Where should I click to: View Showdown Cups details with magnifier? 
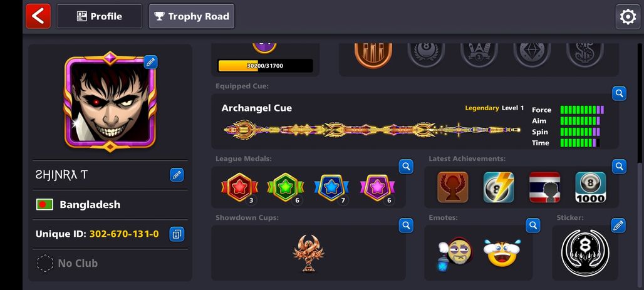[406, 225]
